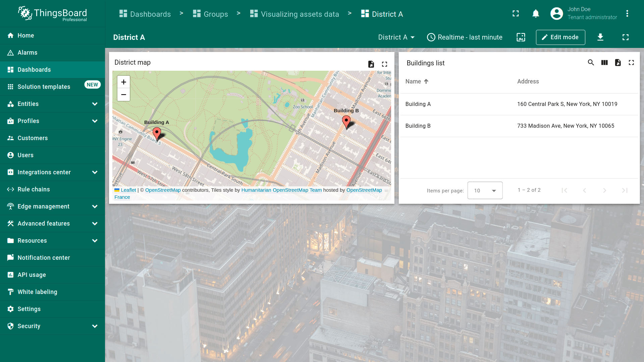Click the Edit mode button
The width and height of the screenshot is (644, 362).
[560, 37]
